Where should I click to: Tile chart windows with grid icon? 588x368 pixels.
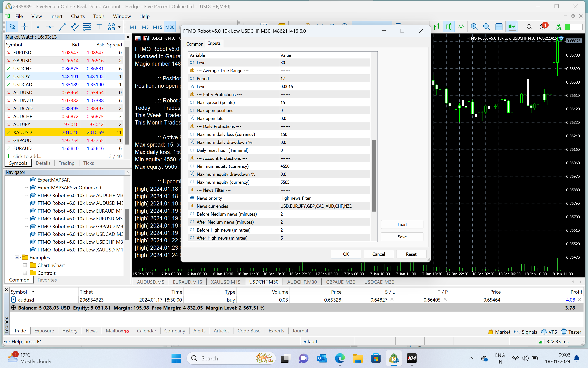click(x=499, y=27)
